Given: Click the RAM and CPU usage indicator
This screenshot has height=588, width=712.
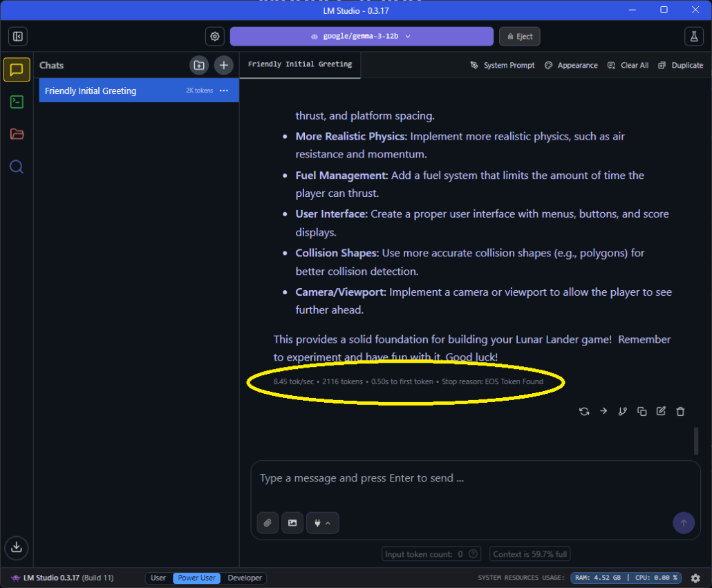Looking at the screenshot, I should click(626, 578).
